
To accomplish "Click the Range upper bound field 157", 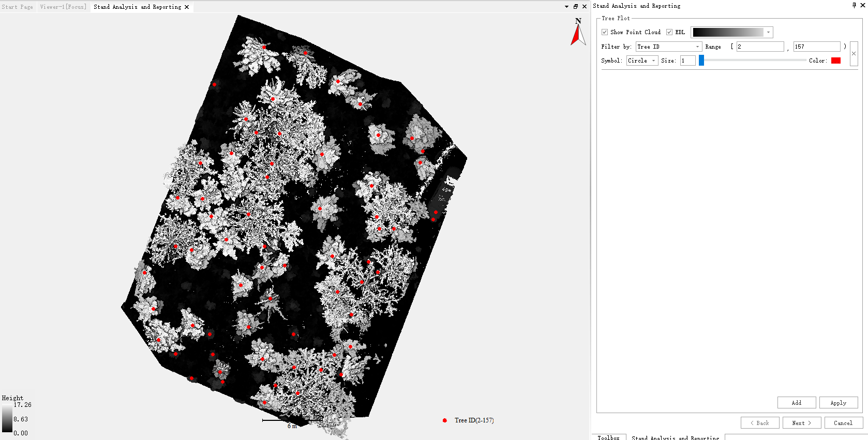I will point(816,47).
